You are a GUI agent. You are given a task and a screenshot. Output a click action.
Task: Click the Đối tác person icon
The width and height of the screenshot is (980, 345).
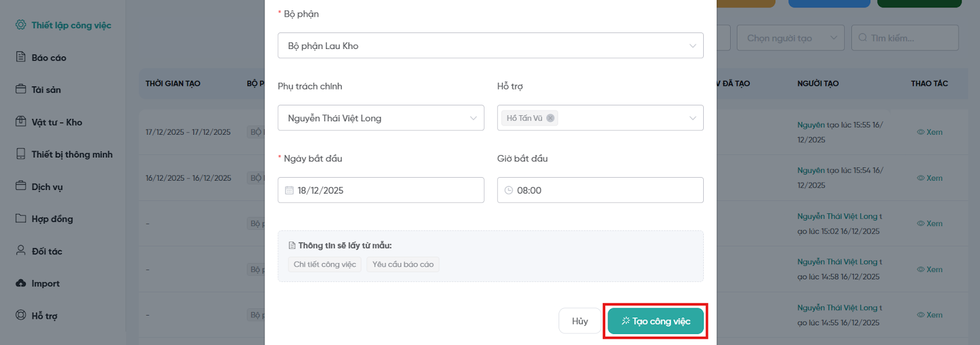tap(21, 251)
